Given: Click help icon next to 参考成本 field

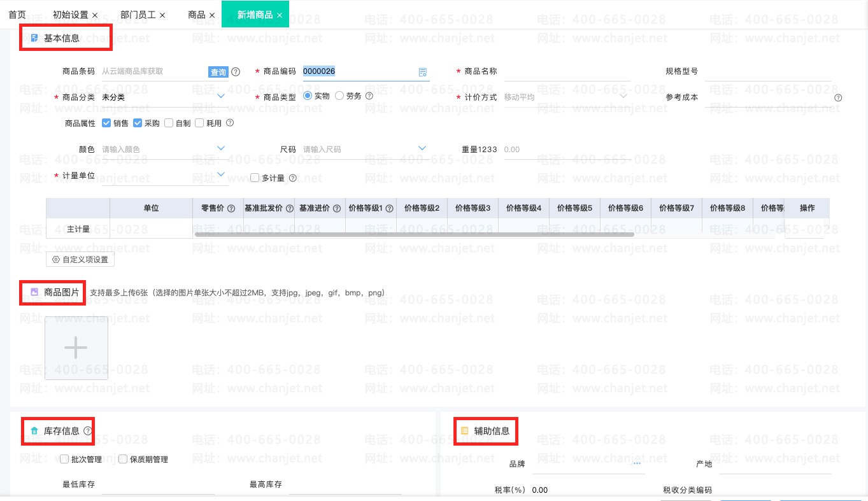Looking at the screenshot, I should (x=838, y=98).
